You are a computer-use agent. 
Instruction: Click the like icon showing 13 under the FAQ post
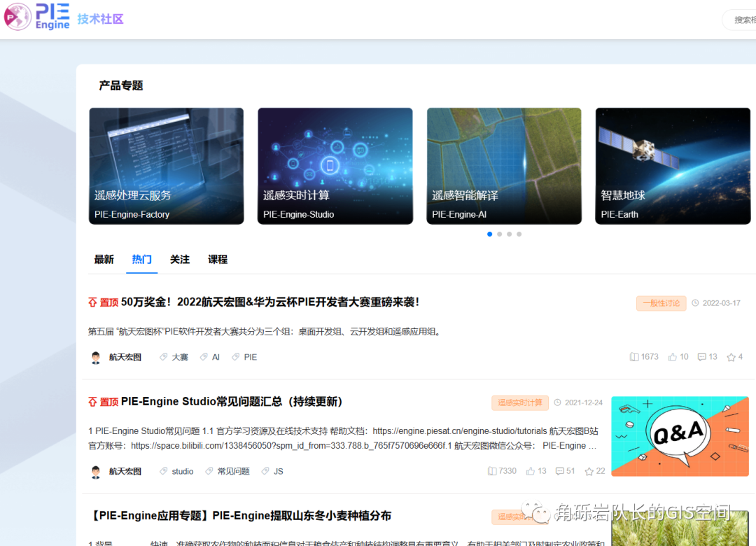pos(531,471)
